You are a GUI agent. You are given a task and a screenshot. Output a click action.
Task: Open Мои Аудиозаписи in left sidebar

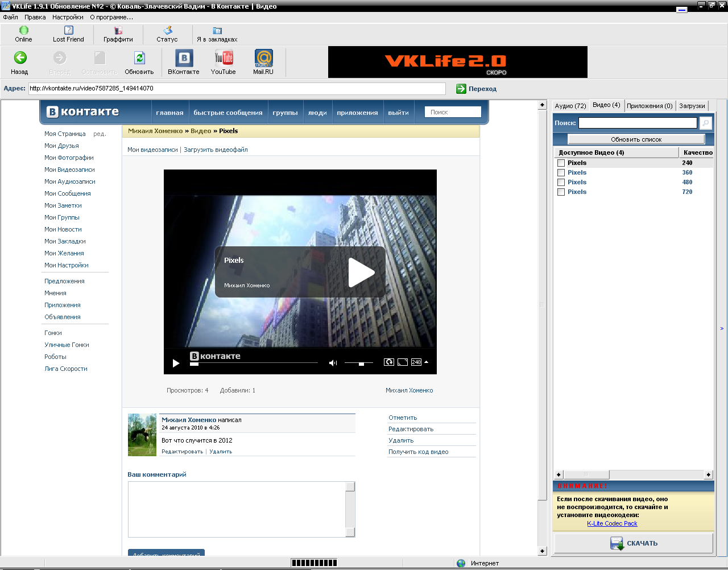[x=70, y=181]
